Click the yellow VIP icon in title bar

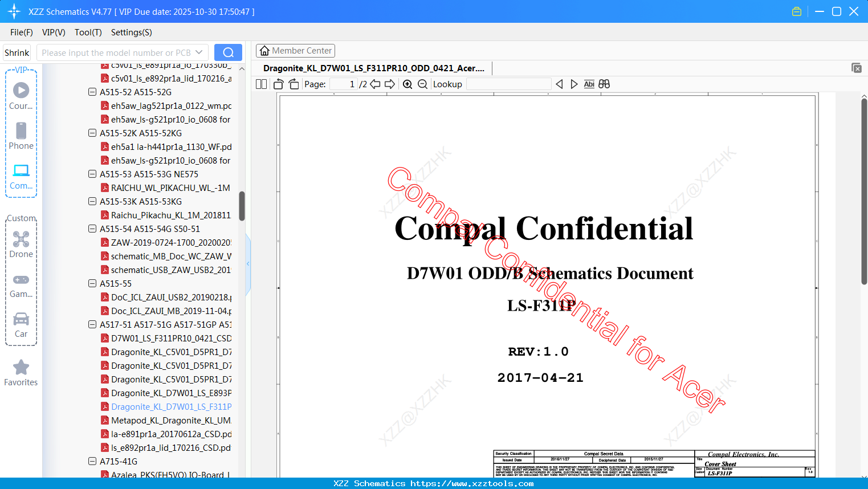coord(797,11)
